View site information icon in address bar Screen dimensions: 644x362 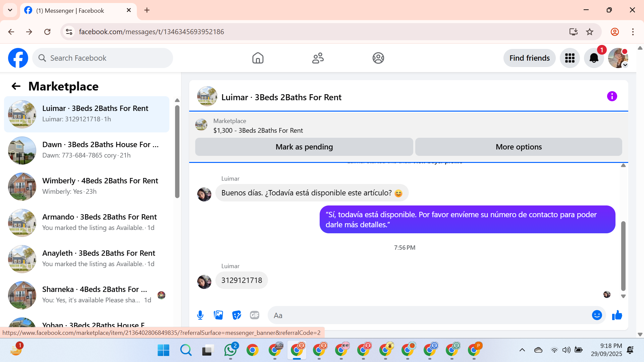69,32
